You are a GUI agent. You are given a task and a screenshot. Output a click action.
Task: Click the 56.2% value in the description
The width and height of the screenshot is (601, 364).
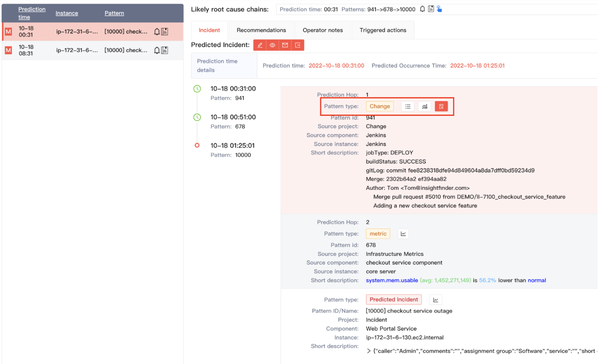pyautogui.click(x=487, y=281)
